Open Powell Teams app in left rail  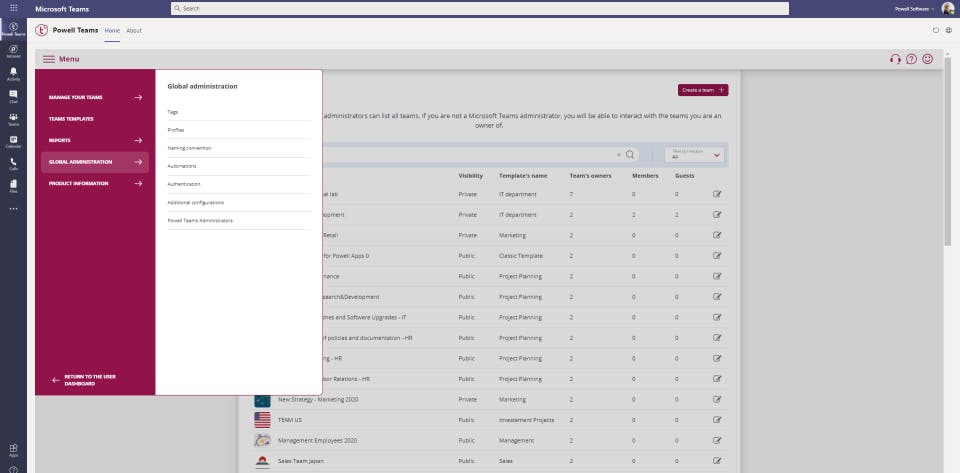click(x=13, y=29)
